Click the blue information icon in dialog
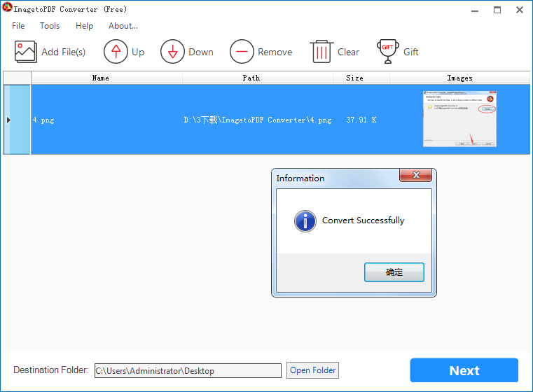The width and height of the screenshot is (533, 392). coord(305,221)
